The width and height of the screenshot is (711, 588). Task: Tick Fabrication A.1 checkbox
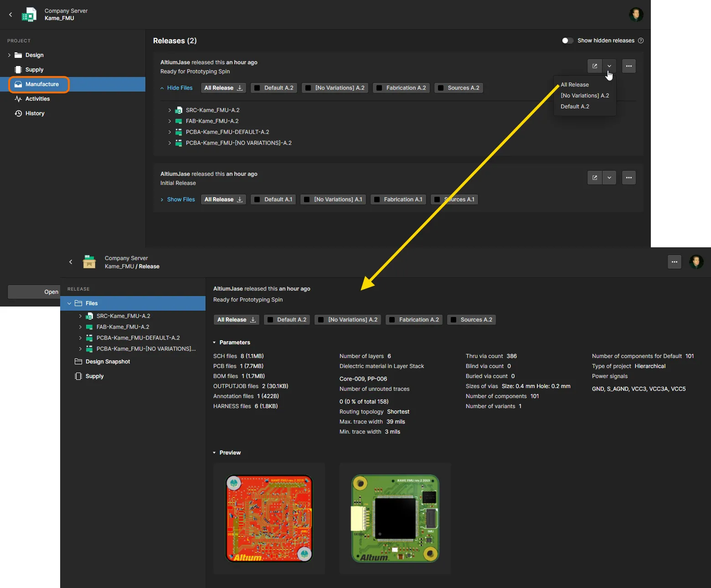[x=377, y=199]
